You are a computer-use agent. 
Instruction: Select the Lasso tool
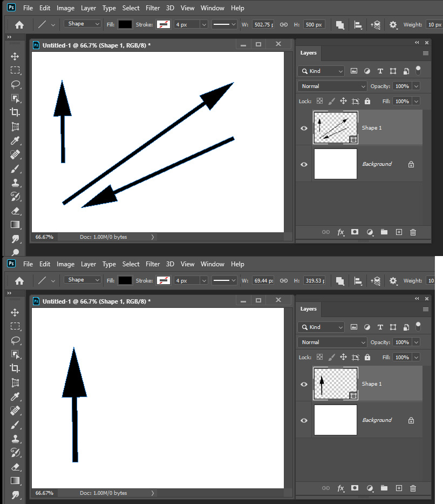pyautogui.click(x=15, y=84)
